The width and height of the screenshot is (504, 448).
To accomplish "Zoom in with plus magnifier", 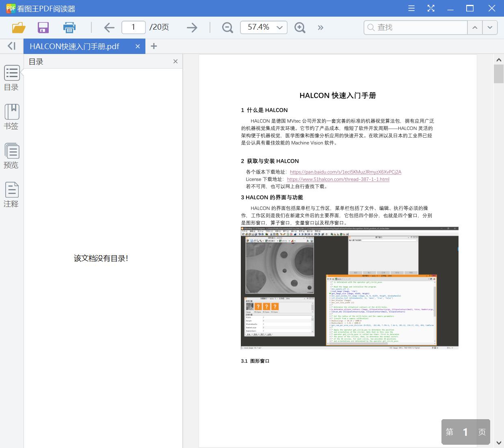I will [x=300, y=28].
